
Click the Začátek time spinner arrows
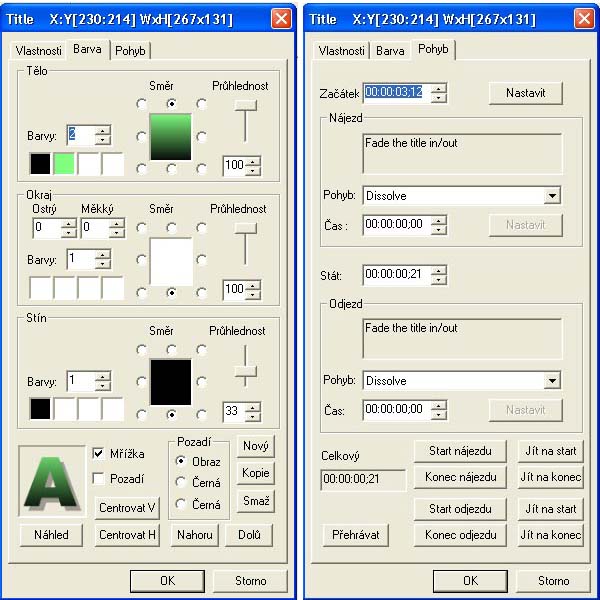click(x=438, y=93)
